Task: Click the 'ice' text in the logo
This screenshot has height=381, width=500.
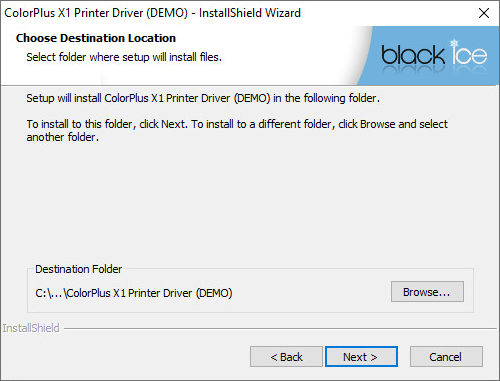Action: pos(469,55)
